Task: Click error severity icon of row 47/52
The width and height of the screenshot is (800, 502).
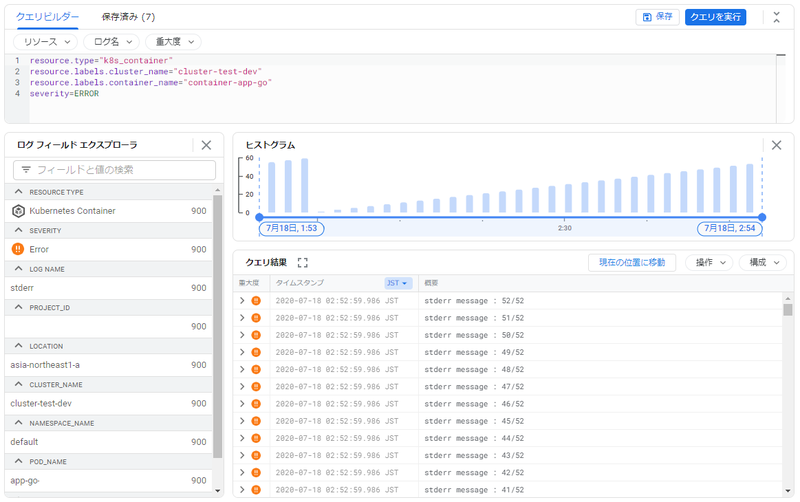Action: [x=256, y=387]
